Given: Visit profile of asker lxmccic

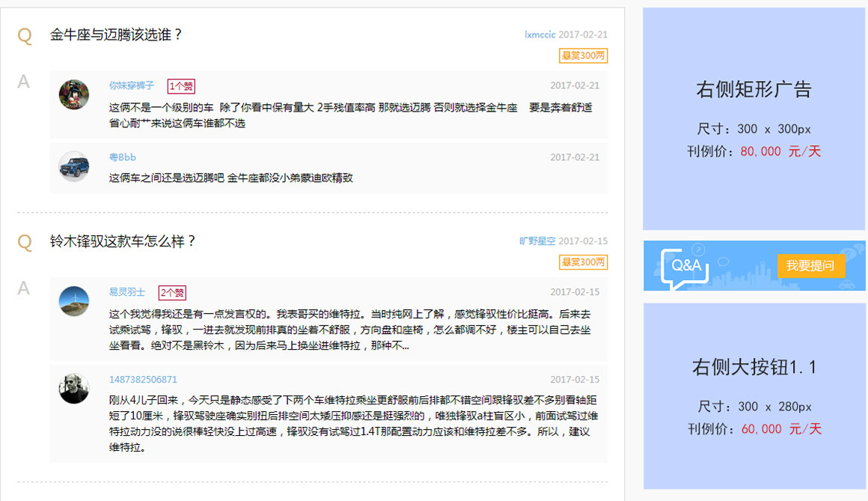Looking at the screenshot, I should [540, 34].
